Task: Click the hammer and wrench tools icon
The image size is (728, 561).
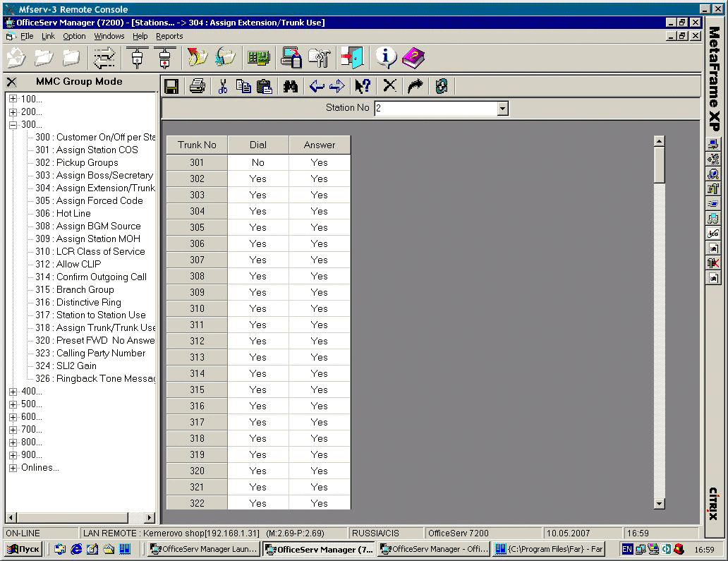Action: [320, 58]
